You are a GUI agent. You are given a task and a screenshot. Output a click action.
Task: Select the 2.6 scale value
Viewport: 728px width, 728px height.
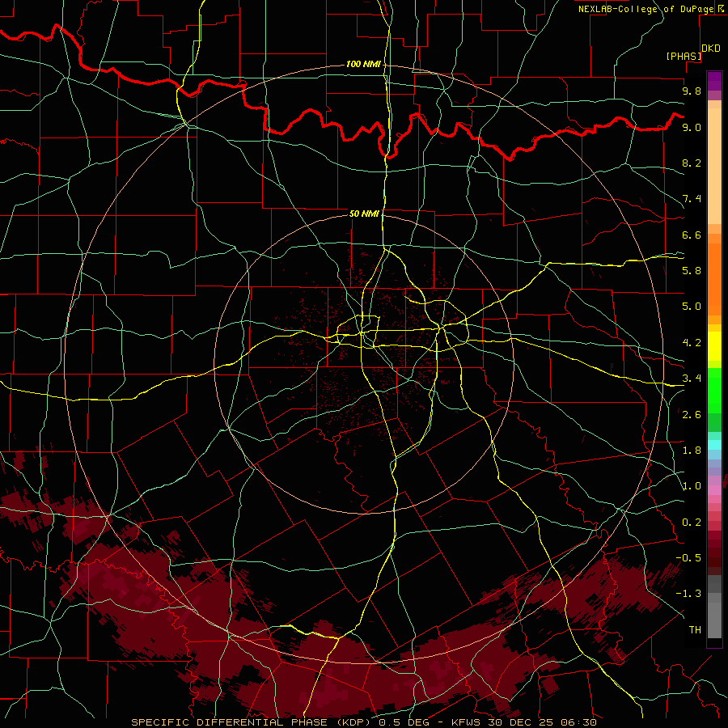(x=692, y=415)
